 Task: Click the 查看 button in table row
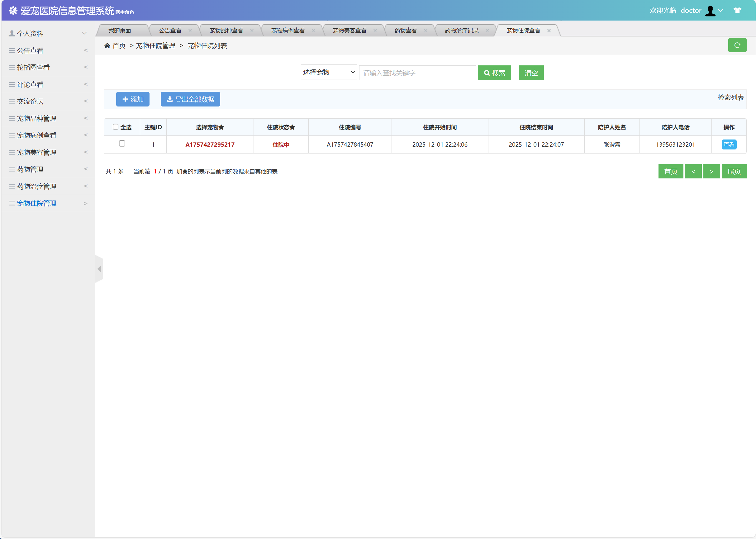pos(729,145)
